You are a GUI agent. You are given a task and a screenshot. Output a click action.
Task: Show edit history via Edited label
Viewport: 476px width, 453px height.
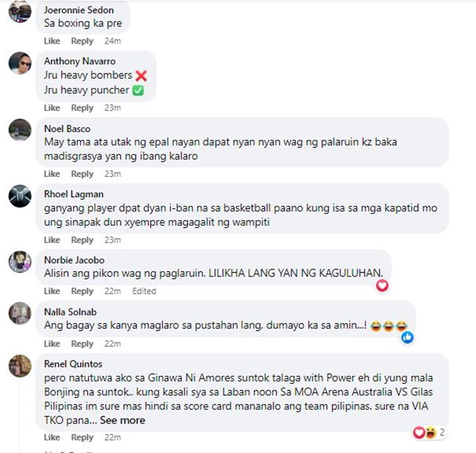[144, 291]
